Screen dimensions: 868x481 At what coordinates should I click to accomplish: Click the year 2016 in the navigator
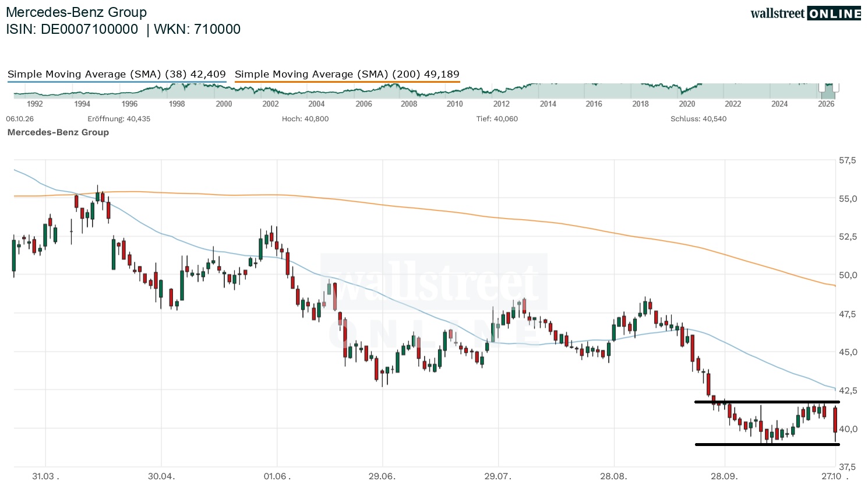(594, 104)
